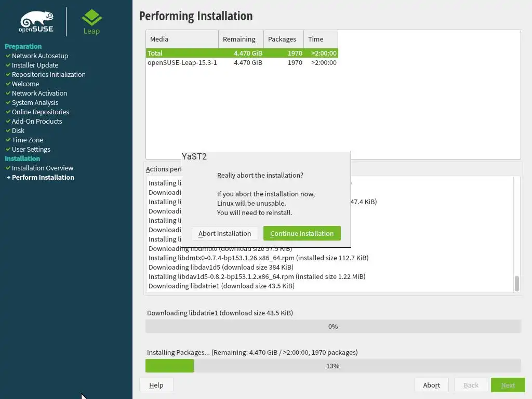Click the log line Downloading libdav1d5
532x399 pixels.
coord(221,268)
